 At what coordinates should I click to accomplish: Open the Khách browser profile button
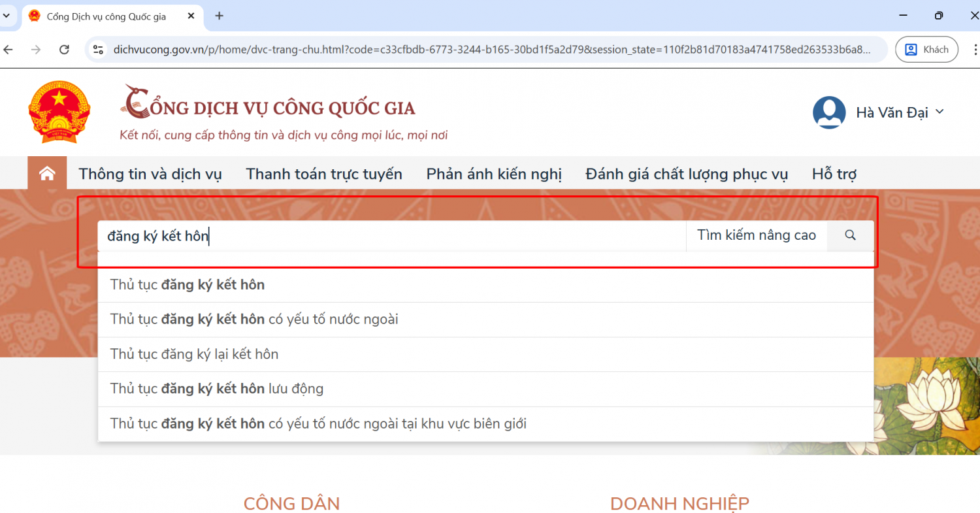coord(926,50)
